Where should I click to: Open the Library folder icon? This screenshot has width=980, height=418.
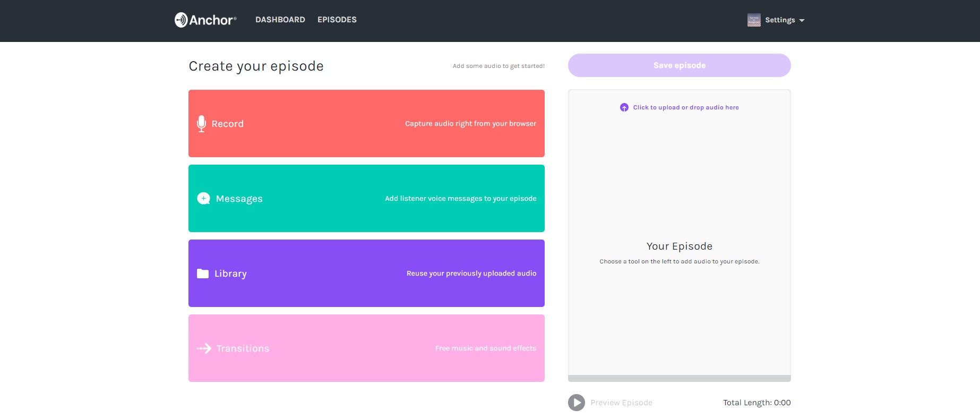click(203, 274)
